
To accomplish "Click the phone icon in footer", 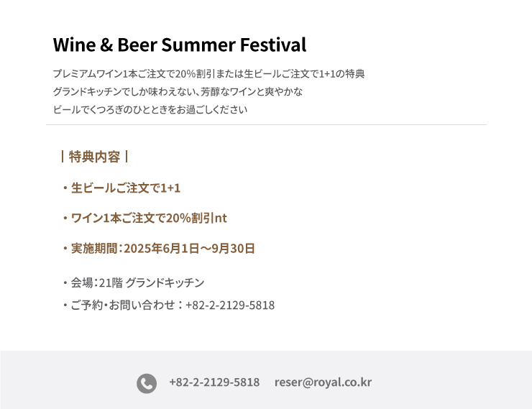I will click(x=147, y=384).
